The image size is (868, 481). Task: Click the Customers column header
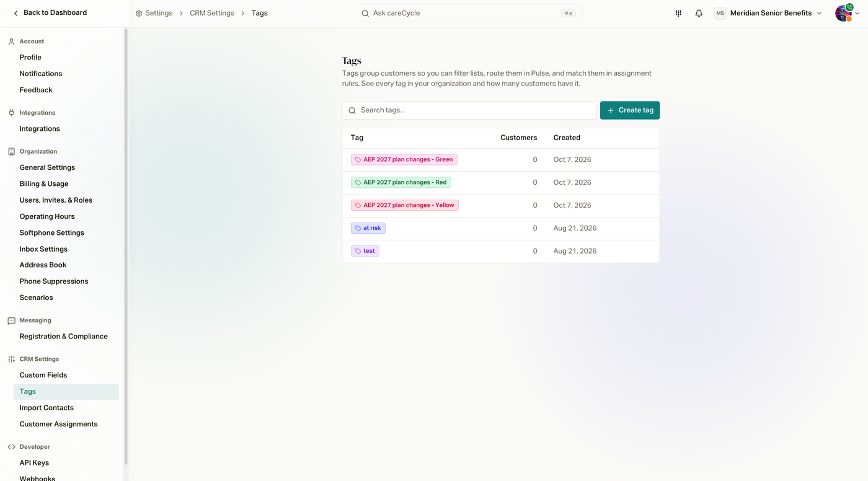(519, 138)
